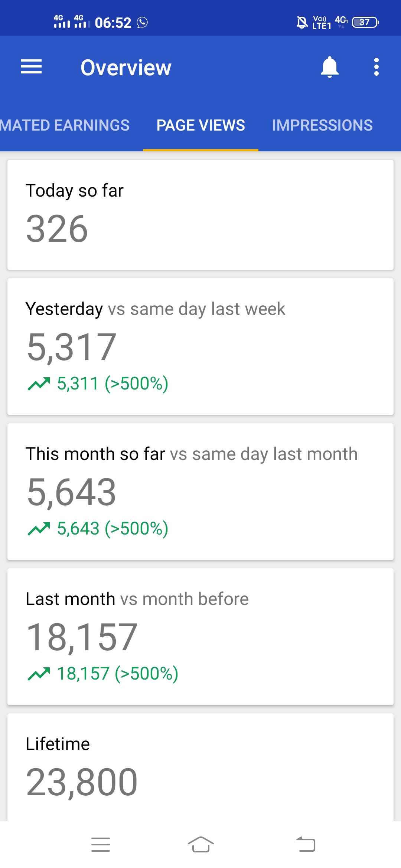Open the three-dot overflow menu
This screenshot has height=868, width=401.
pos(376,67)
